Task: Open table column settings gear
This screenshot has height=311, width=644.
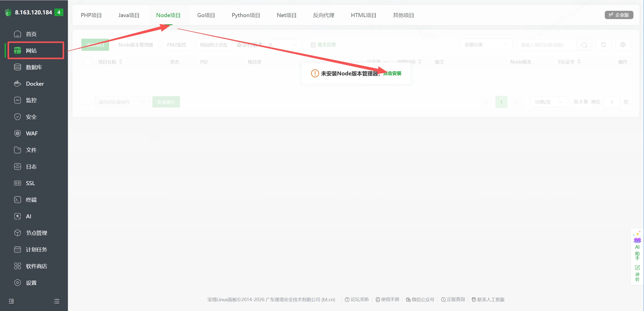Action: pyautogui.click(x=623, y=45)
